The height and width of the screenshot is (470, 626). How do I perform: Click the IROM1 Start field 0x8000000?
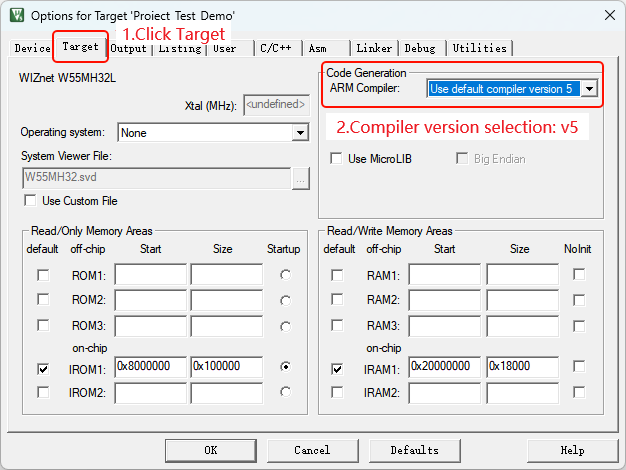(x=151, y=367)
